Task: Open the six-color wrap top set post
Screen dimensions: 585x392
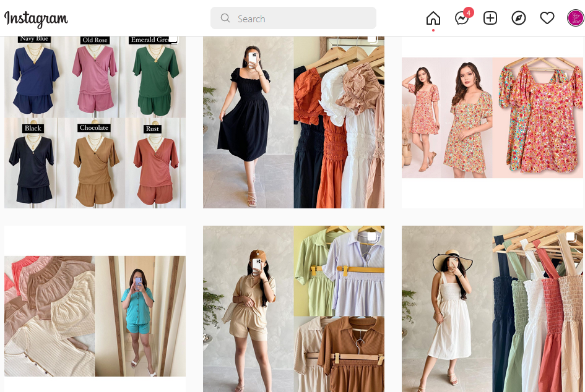Action: 95,122
